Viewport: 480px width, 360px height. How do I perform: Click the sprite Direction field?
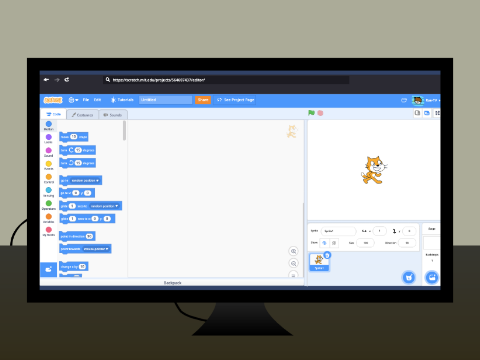coord(407,243)
